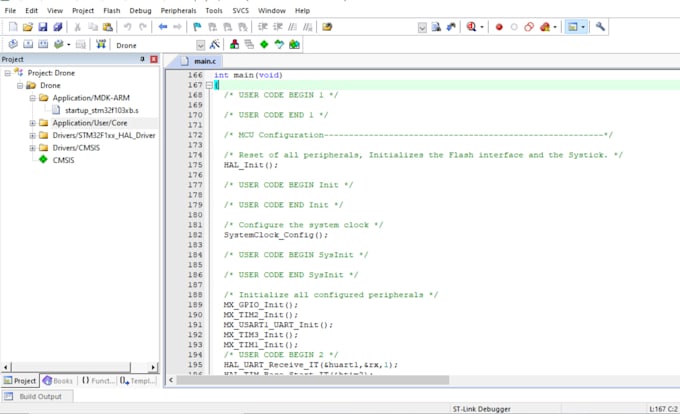
Task: Click the SystemClock_Config(); line
Action: click(x=276, y=235)
